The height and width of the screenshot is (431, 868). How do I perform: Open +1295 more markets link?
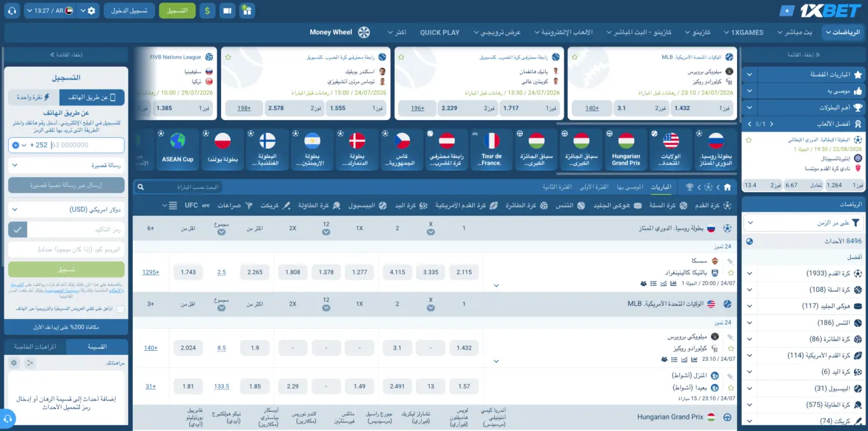(151, 272)
